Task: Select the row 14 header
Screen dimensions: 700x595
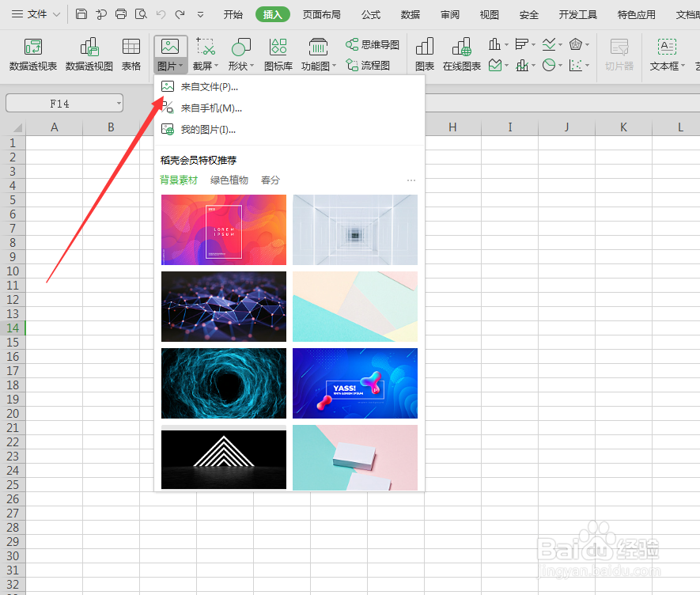Action: point(13,328)
